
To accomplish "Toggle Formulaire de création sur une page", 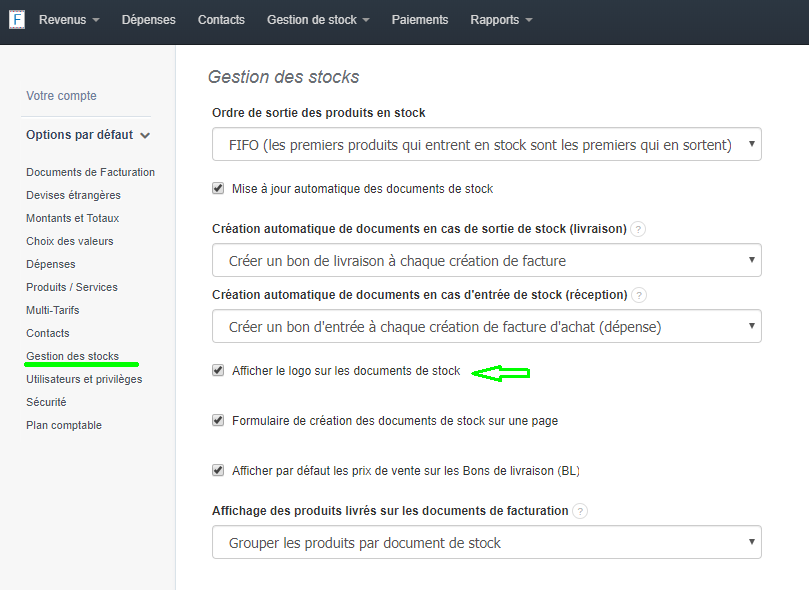I will pos(218,421).
